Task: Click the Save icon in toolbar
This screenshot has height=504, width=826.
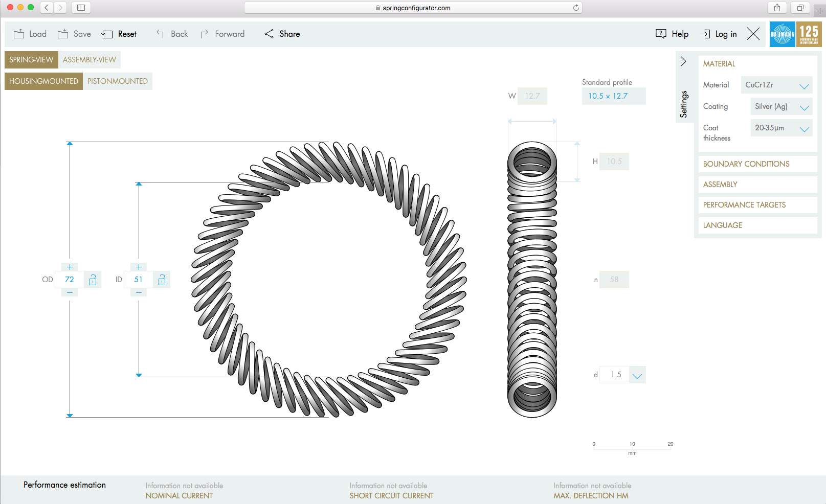Action: (63, 34)
